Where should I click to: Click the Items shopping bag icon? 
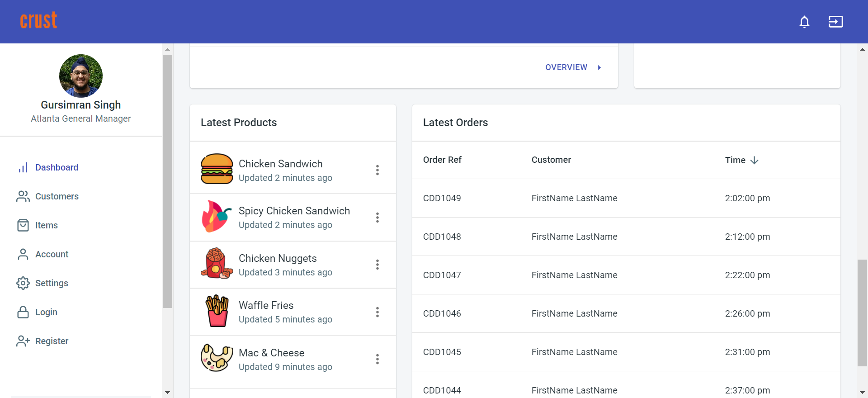click(x=23, y=225)
